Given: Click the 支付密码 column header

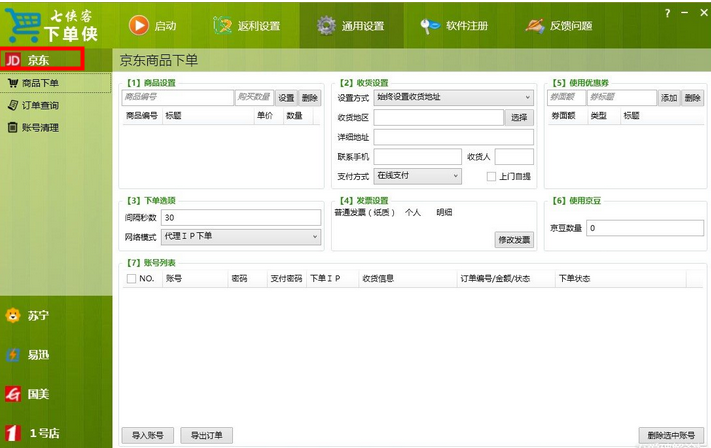Looking at the screenshot, I should pyautogui.click(x=286, y=278).
